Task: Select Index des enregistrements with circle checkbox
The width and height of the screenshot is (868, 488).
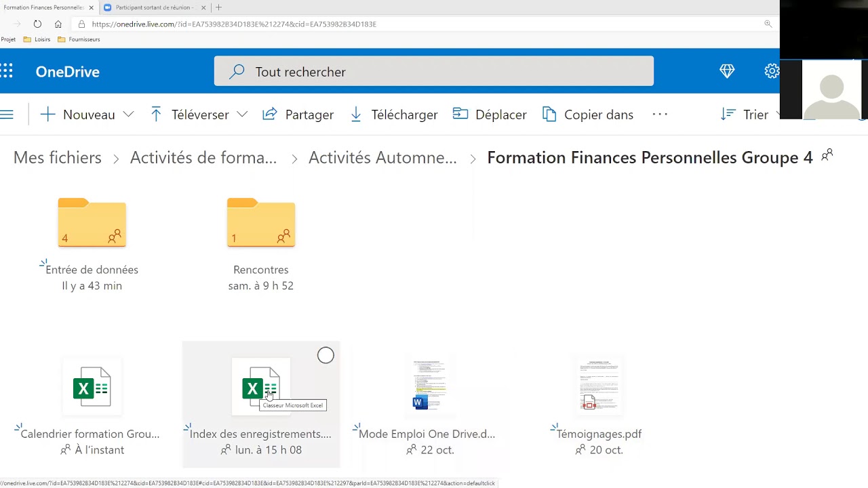Action: [x=325, y=355]
